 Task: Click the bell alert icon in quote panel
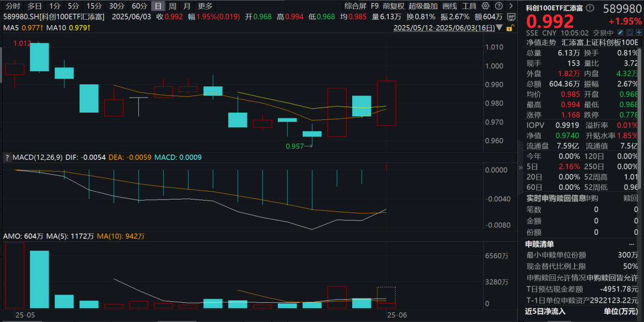pyautogui.click(x=630, y=33)
